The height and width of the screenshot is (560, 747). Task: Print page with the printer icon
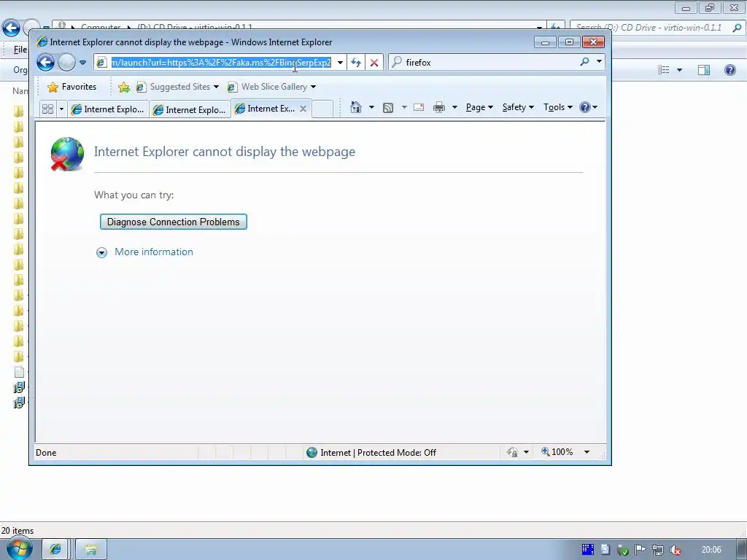[x=438, y=108]
